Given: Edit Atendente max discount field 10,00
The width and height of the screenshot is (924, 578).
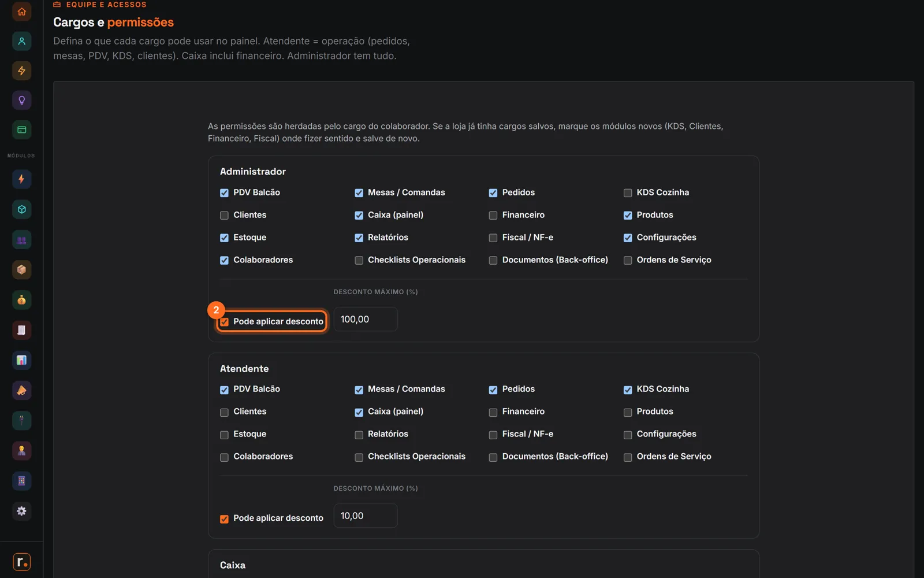Looking at the screenshot, I should point(366,516).
